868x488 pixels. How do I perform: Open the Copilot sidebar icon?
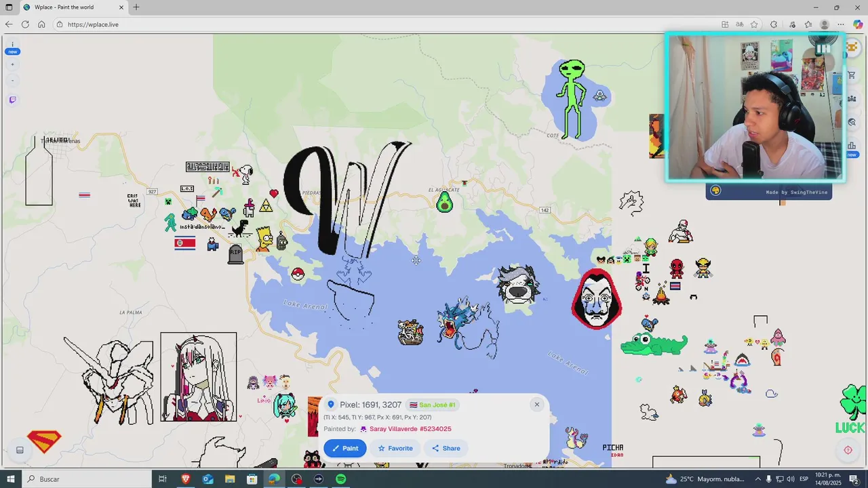pos(858,24)
